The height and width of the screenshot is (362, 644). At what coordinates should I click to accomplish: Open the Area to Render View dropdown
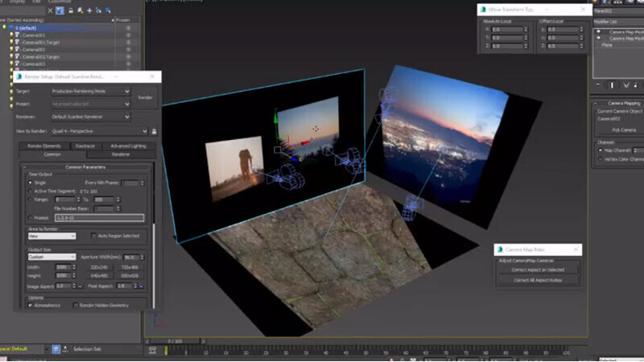(52, 236)
